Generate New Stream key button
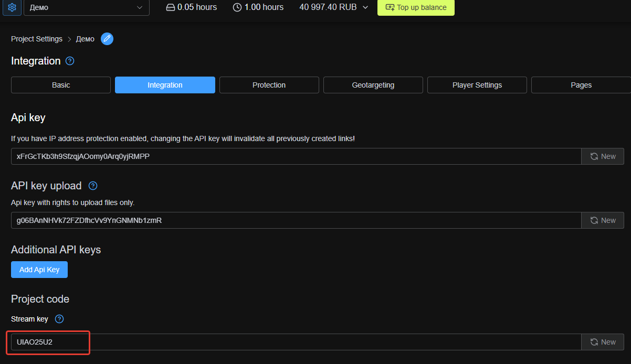The width and height of the screenshot is (631, 364). (603, 342)
